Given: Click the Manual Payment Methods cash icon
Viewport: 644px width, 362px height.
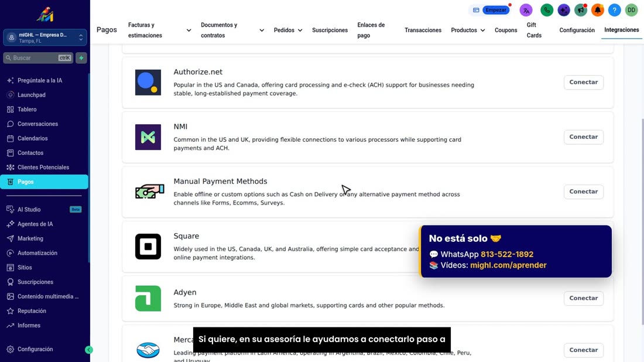Looking at the screenshot, I should (x=149, y=192).
